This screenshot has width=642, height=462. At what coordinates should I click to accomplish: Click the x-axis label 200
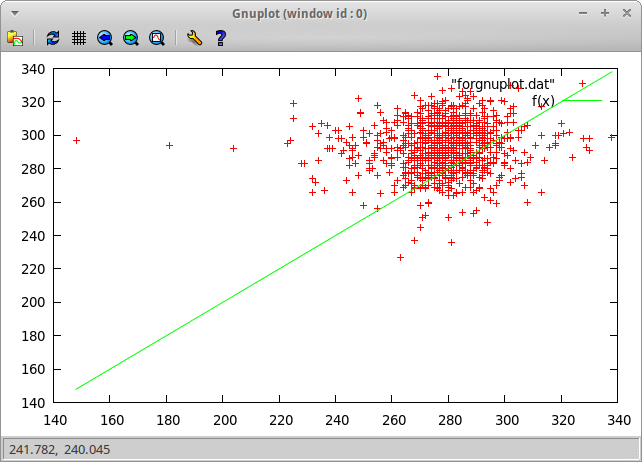tap(225, 420)
